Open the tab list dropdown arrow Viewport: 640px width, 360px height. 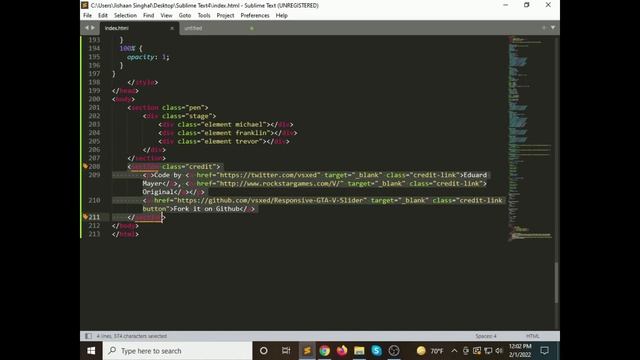coord(553,28)
